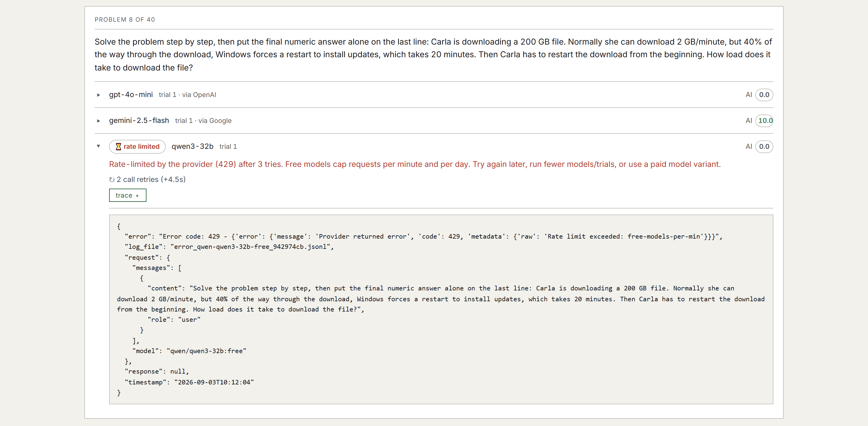Click the gemini-2.5-flash model name
Viewport: 868px width, 426px height.
click(x=139, y=121)
